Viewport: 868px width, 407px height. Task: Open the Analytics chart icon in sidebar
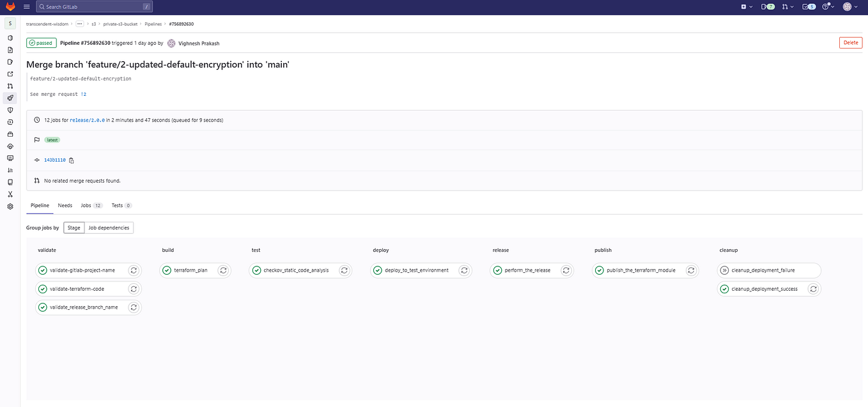click(10, 170)
